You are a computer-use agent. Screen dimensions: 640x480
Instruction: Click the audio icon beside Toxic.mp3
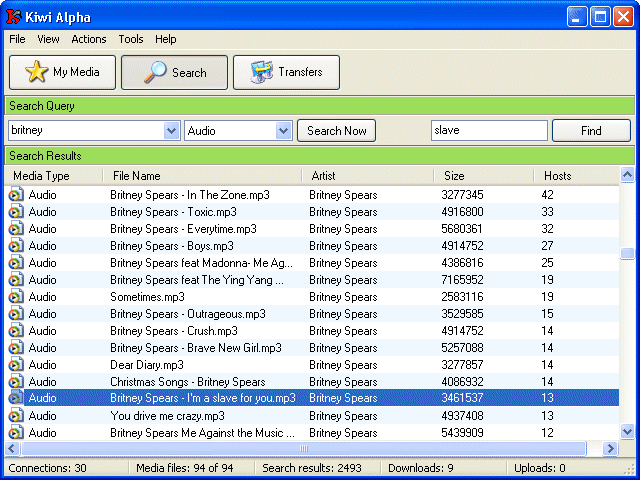tap(16, 212)
